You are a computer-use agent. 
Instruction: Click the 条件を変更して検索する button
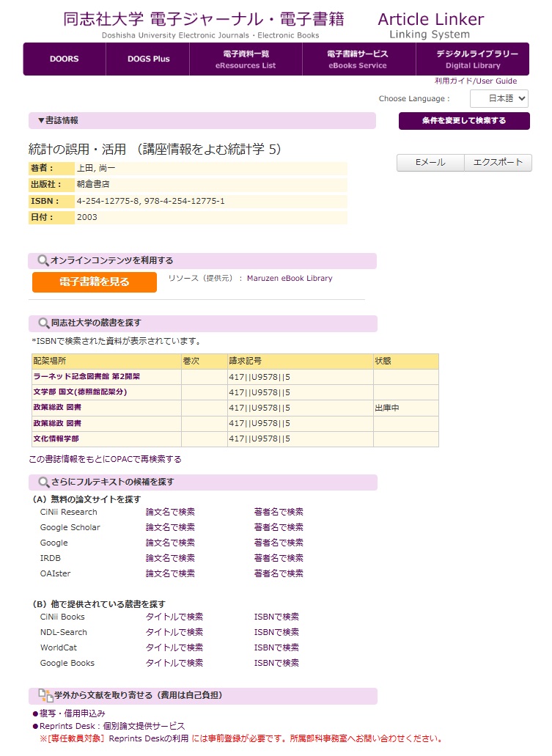point(463,121)
